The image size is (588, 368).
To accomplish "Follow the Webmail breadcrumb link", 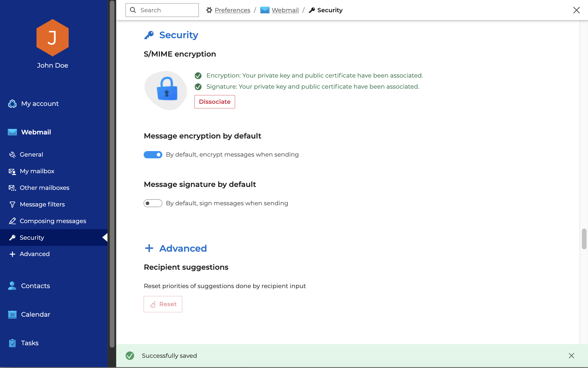I will click(285, 10).
